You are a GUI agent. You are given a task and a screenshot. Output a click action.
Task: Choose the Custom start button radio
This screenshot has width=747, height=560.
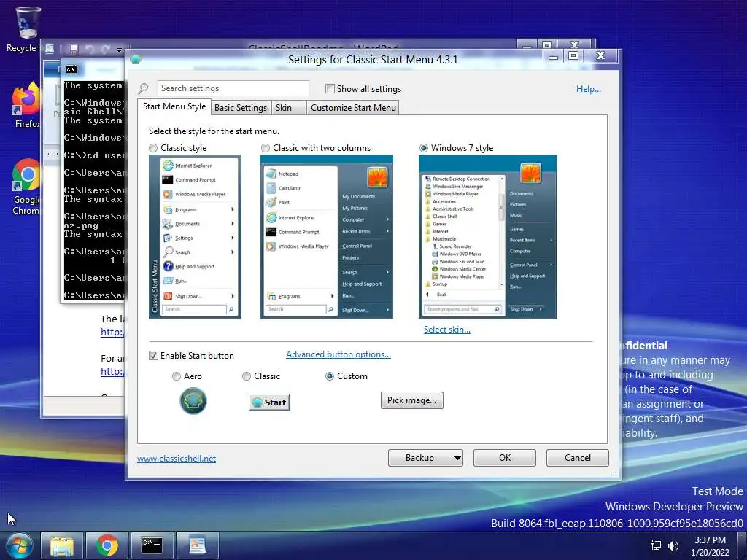(x=329, y=376)
